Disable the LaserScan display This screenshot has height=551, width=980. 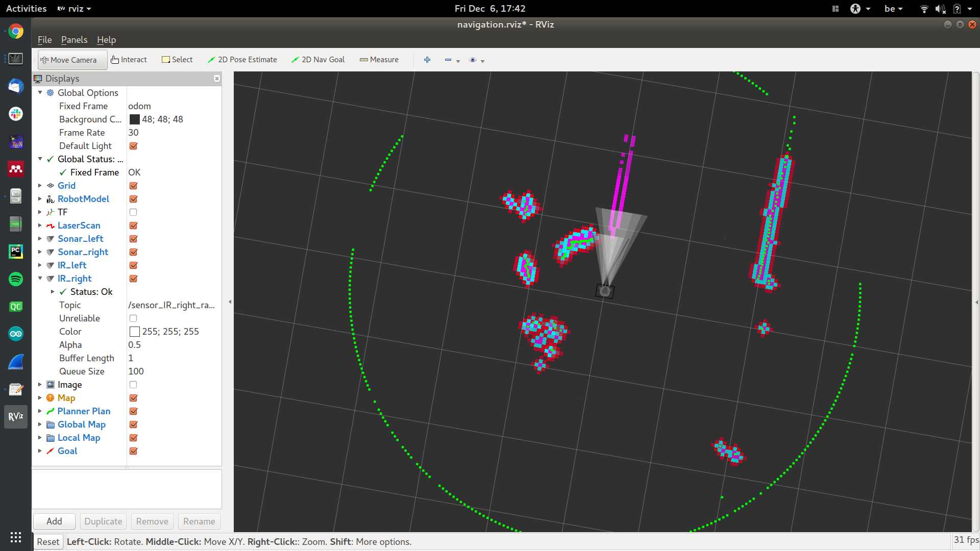pos(134,226)
